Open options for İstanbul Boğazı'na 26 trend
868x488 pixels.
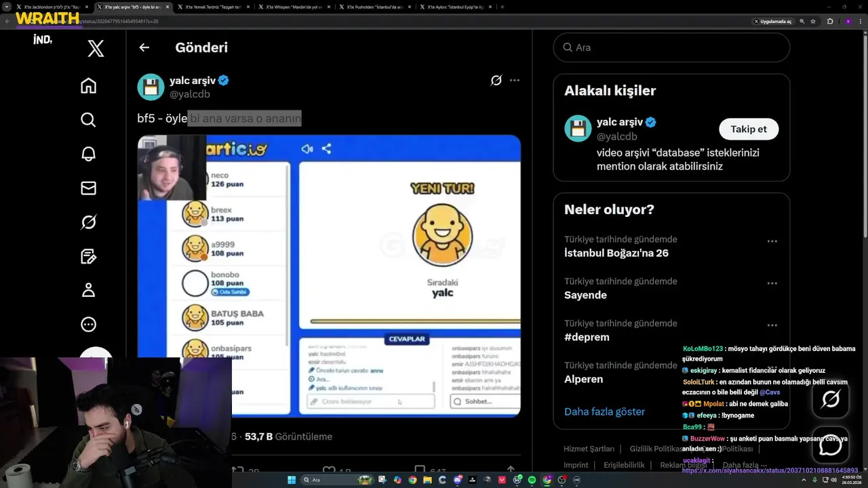pos(772,241)
